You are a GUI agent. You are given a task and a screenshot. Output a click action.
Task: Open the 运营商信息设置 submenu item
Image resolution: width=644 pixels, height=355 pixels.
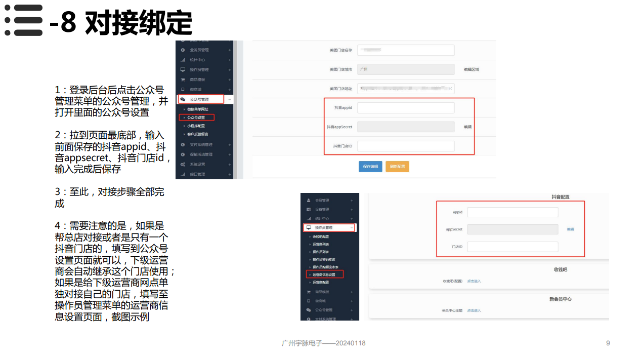point(324,274)
